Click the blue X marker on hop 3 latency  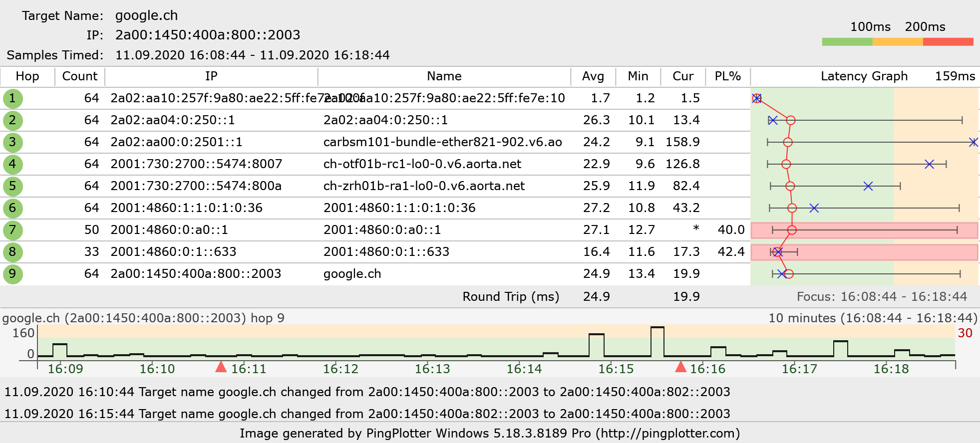point(973,142)
